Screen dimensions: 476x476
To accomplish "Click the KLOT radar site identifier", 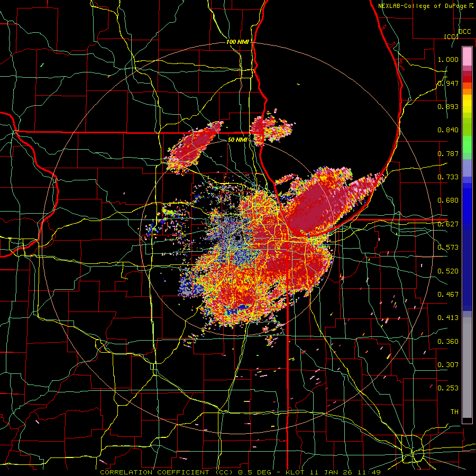I will tap(295, 472).
